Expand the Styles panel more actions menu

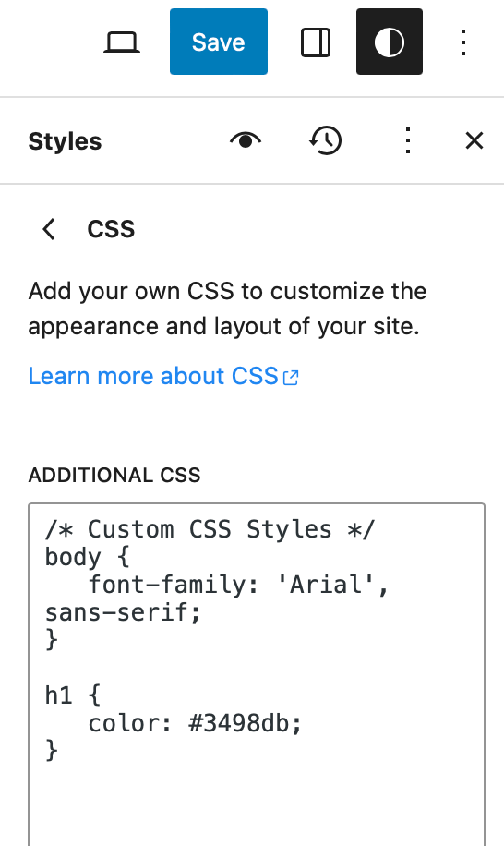click(x=408, y=140)
